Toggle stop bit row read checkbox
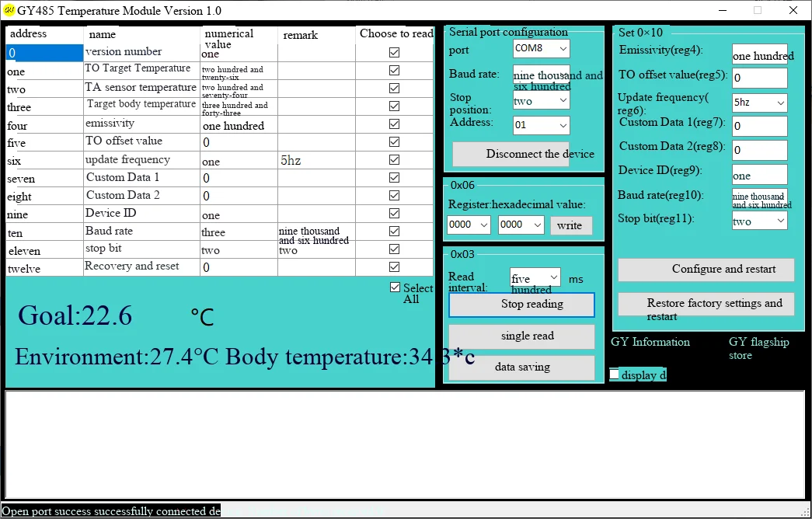This screenshot has height=519, width=812. pos(394,249)
